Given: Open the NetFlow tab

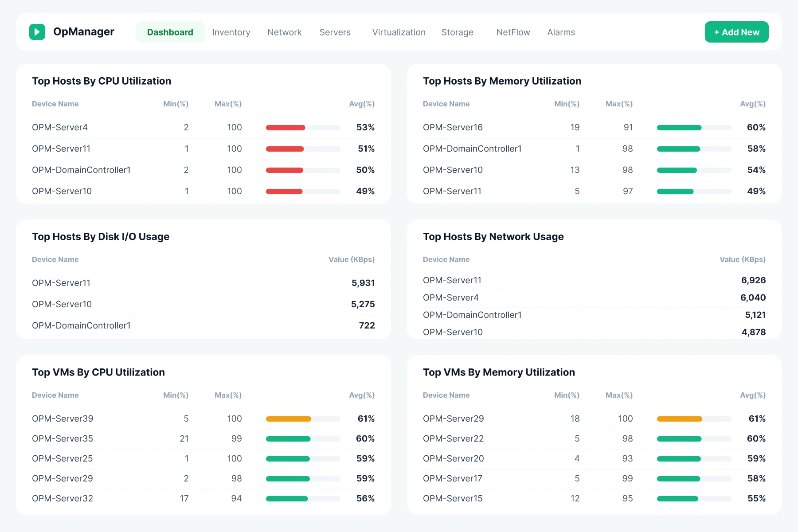Looking at the screenshot, I should (513, 32).
